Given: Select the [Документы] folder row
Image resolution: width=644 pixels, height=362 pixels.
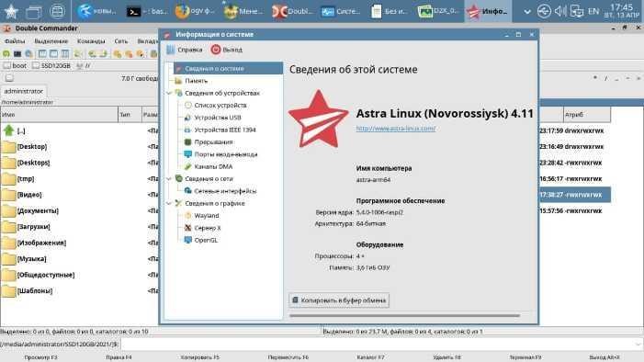Looking at the screenshot, I should click(x=79, y=210).
